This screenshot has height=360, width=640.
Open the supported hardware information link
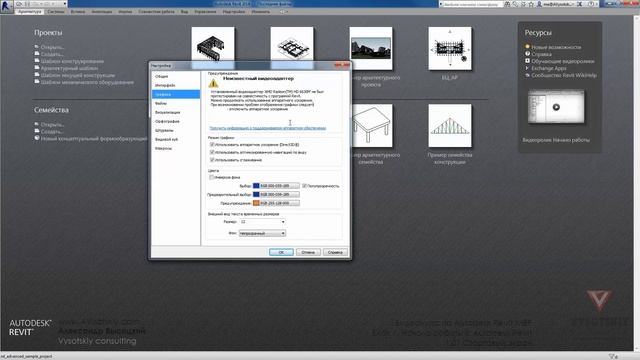click(x=268, y=128)
